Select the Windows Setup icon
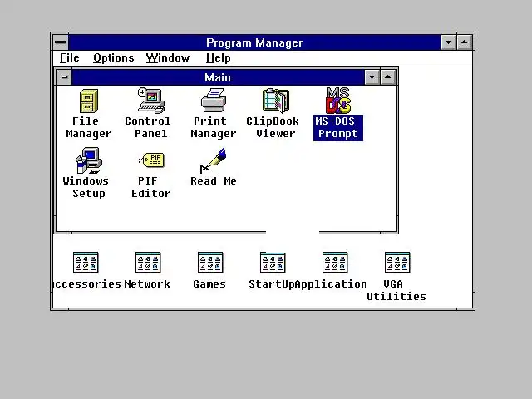The width and height of the screenshot is (532, 399). 89,160
